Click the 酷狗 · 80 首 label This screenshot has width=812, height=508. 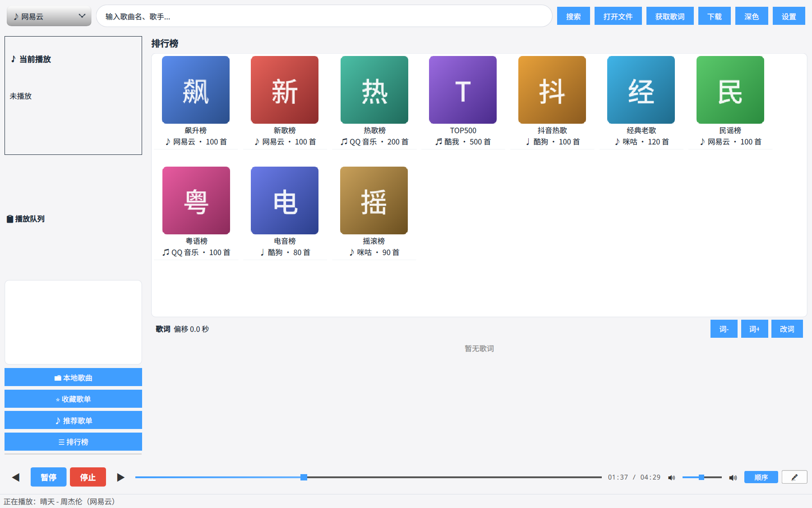tap(285, 252)
